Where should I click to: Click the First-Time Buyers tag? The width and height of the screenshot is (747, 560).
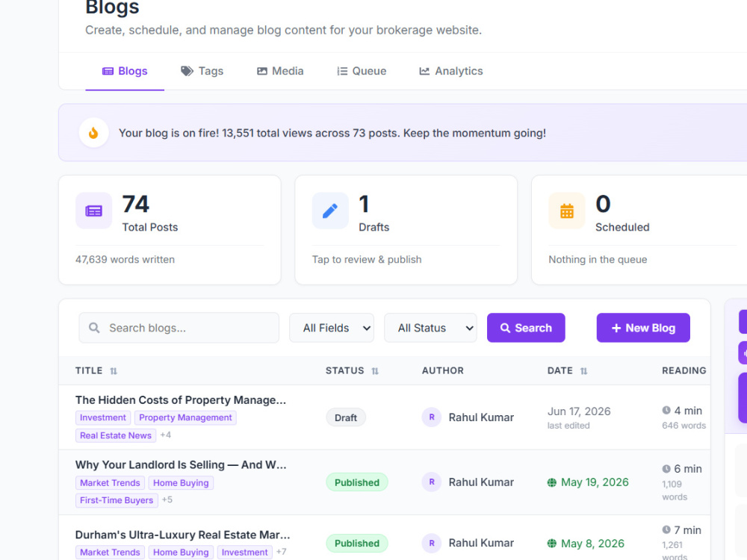pyautogui.click(x=117, y=500)
